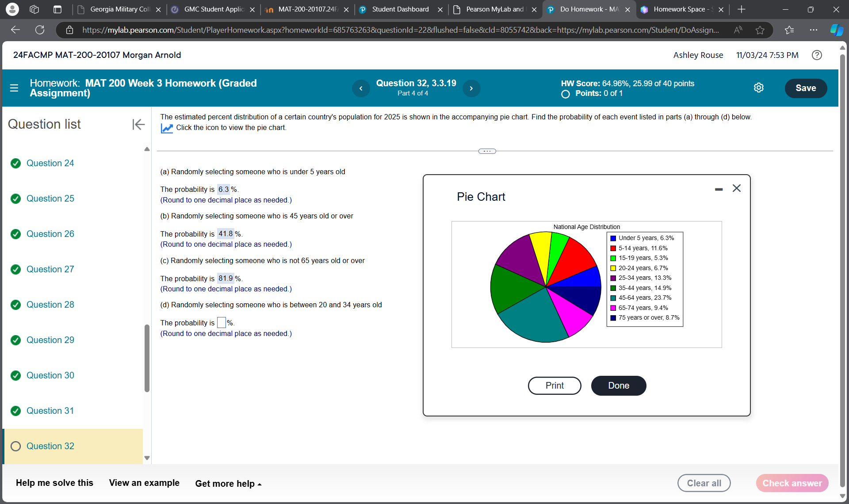Expand the divider ellipsis handle
The height and width of the screenshot is (504, 849).
(487, 151)
